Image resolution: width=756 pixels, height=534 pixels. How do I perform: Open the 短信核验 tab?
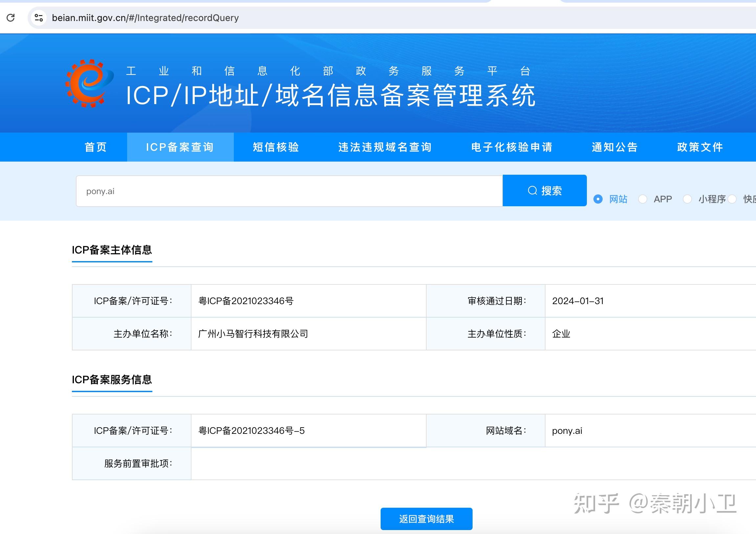276,147
